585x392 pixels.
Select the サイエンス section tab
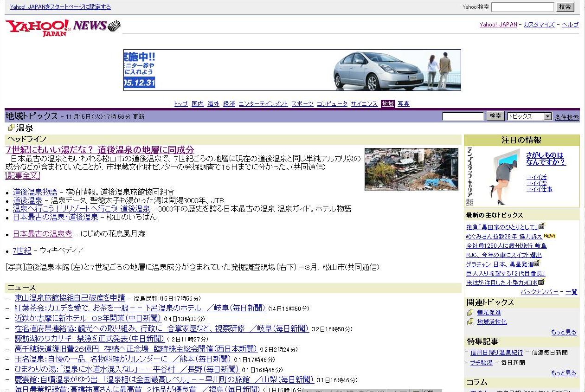pos(364,104)
